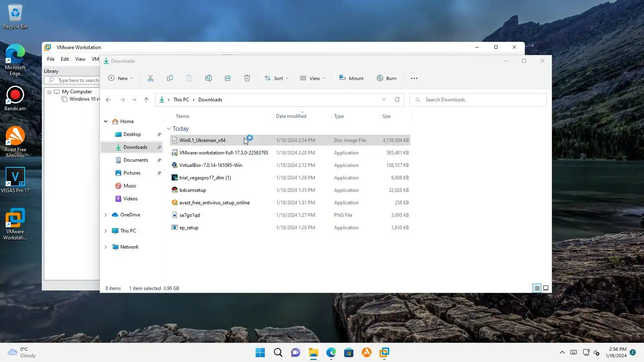Click This PC in address breadcrumb
This screenshot has width=644, height=362.
click(x=181, y=100)
